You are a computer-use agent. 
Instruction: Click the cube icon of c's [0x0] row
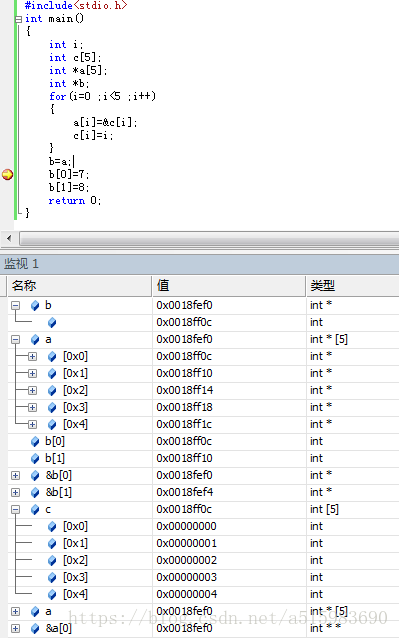point(52,527)
